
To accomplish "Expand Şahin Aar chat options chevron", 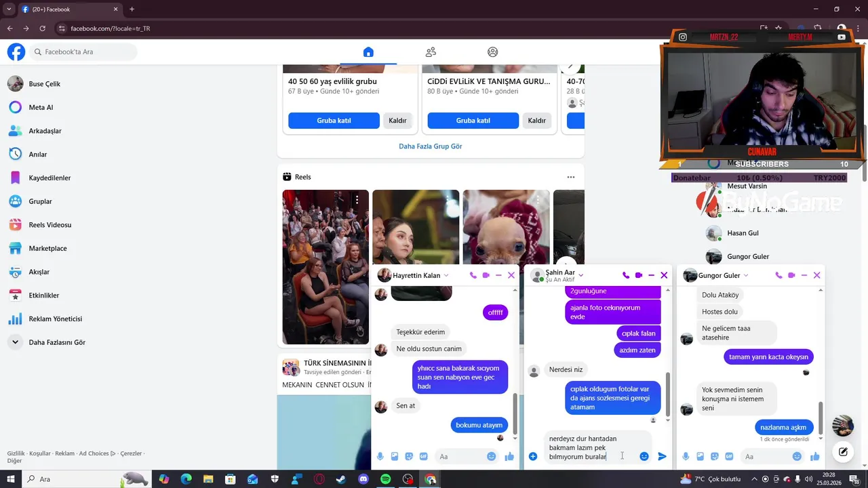I will pos(580,275).
